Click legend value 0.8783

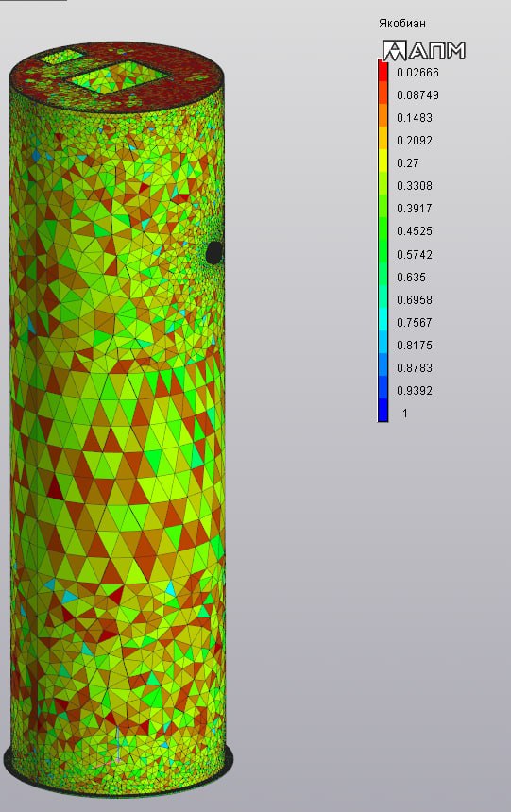click(x=415, y=368)
